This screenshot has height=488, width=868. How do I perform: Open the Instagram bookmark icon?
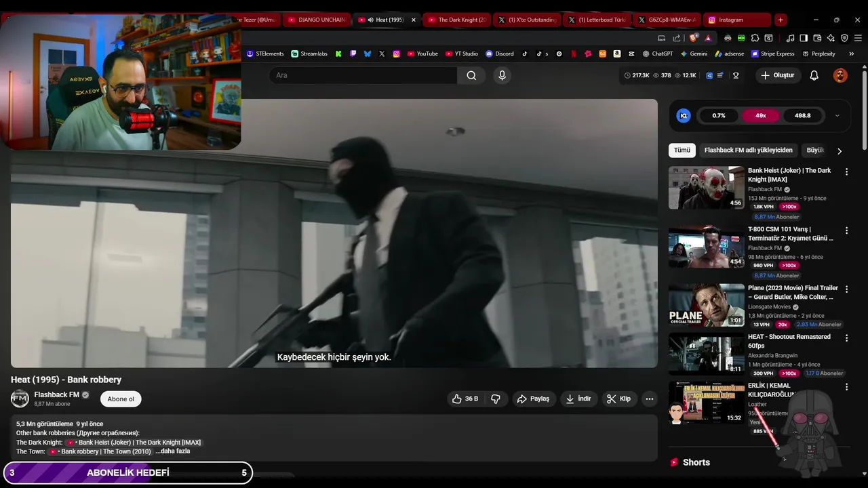(x=397, y=54)
